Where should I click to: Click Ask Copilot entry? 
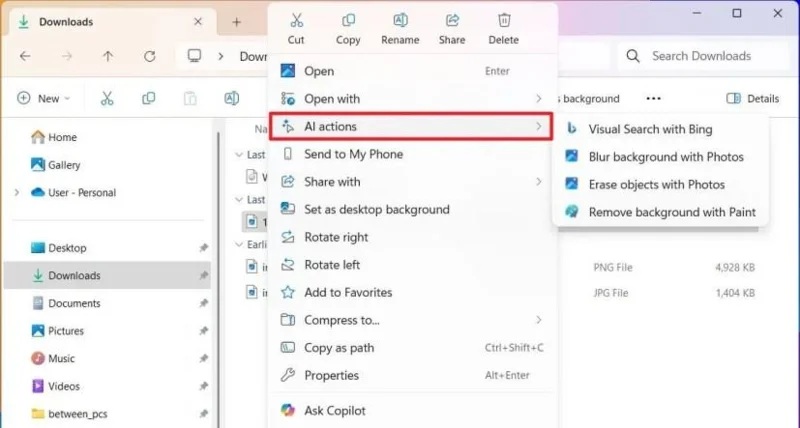412,410
